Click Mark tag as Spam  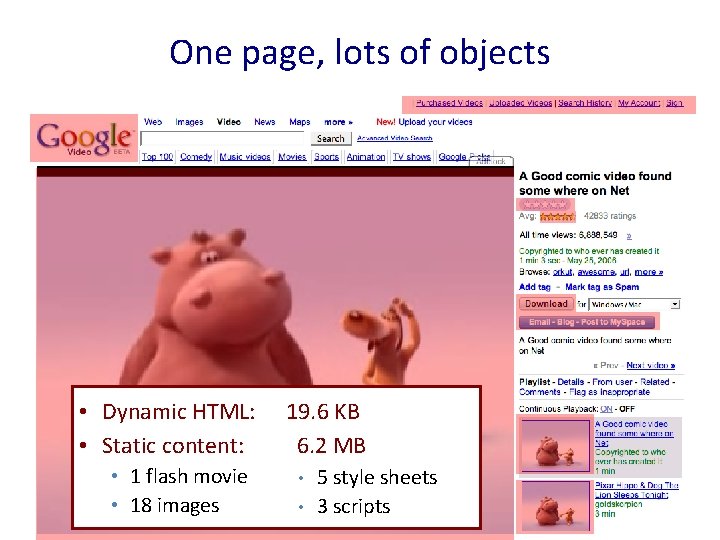coord(602,287)
